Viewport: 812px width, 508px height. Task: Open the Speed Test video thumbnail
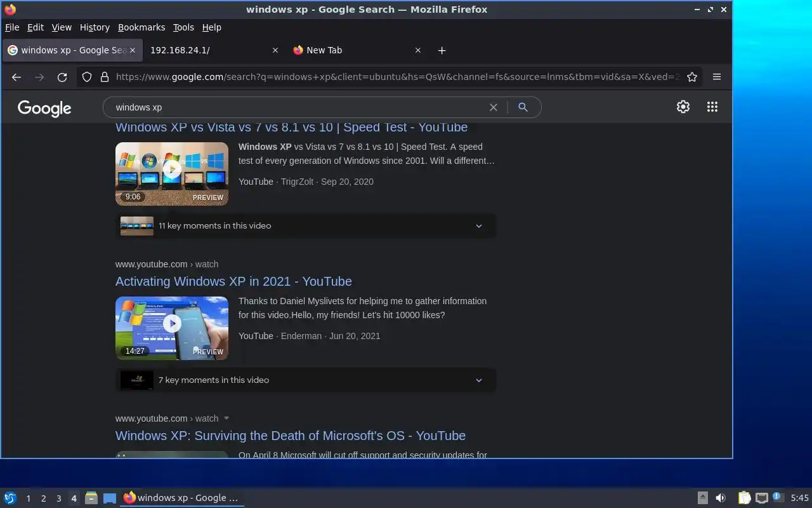point(172,173)
